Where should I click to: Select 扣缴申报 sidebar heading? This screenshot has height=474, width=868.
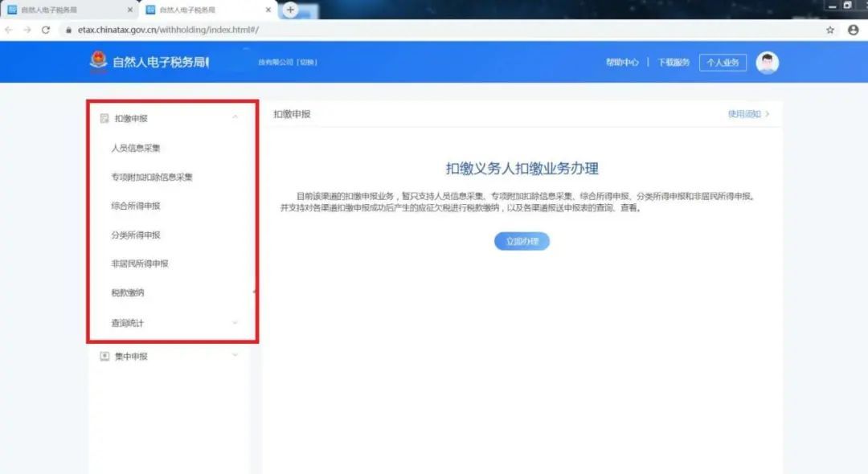tap(131, 118)
